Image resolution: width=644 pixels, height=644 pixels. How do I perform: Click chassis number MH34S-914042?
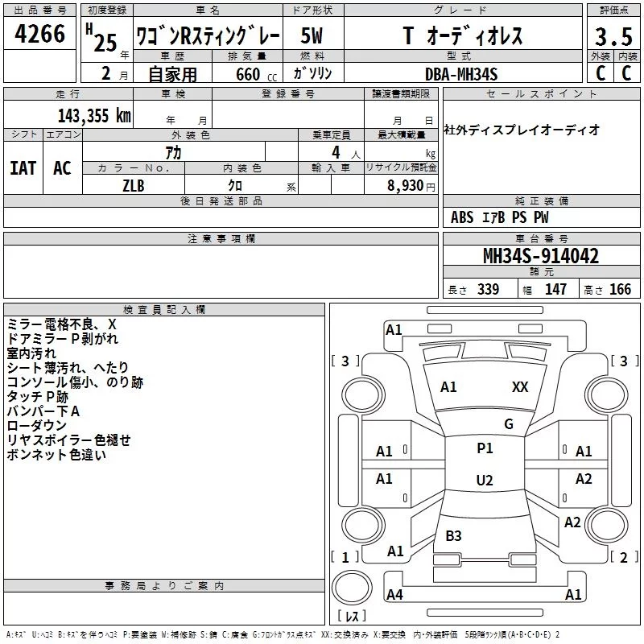coord(541,256)
